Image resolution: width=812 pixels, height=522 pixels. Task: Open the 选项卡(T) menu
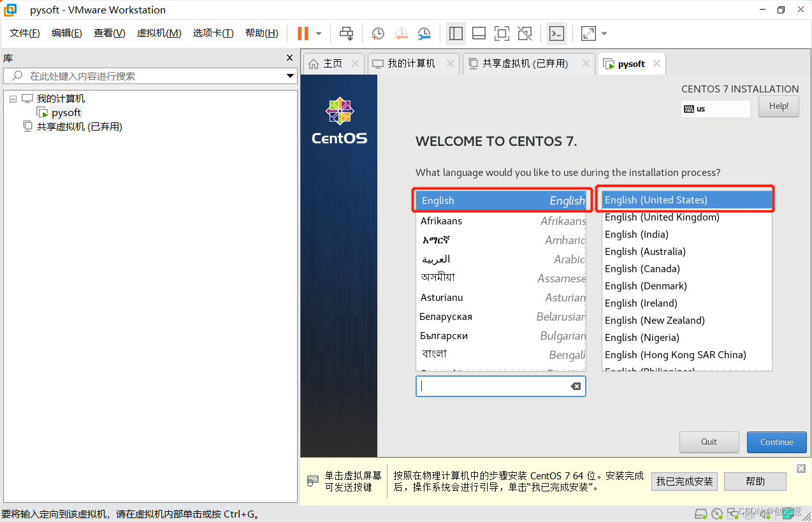[x=214, y=33]
